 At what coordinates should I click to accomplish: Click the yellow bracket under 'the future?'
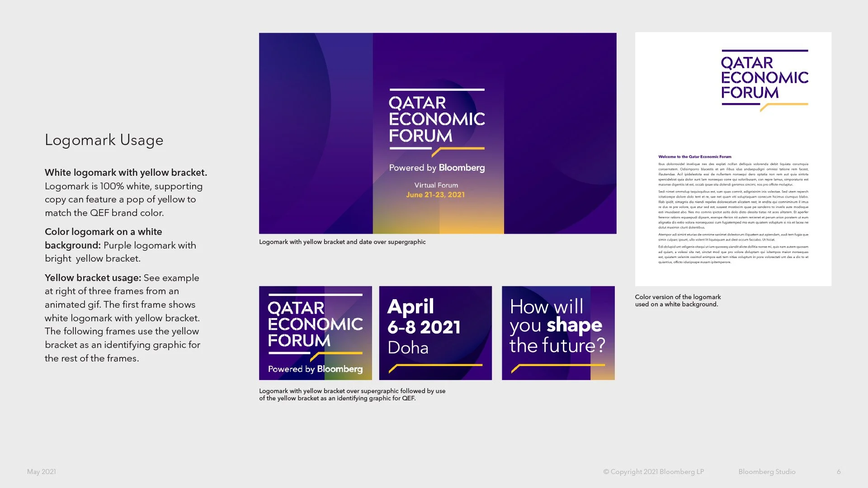(558, 368)
